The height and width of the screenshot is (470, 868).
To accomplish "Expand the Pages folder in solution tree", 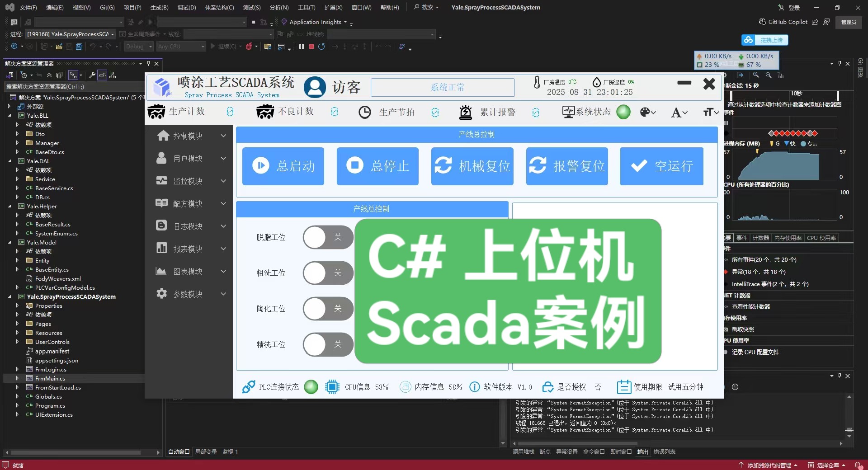I will click(17, 324).
